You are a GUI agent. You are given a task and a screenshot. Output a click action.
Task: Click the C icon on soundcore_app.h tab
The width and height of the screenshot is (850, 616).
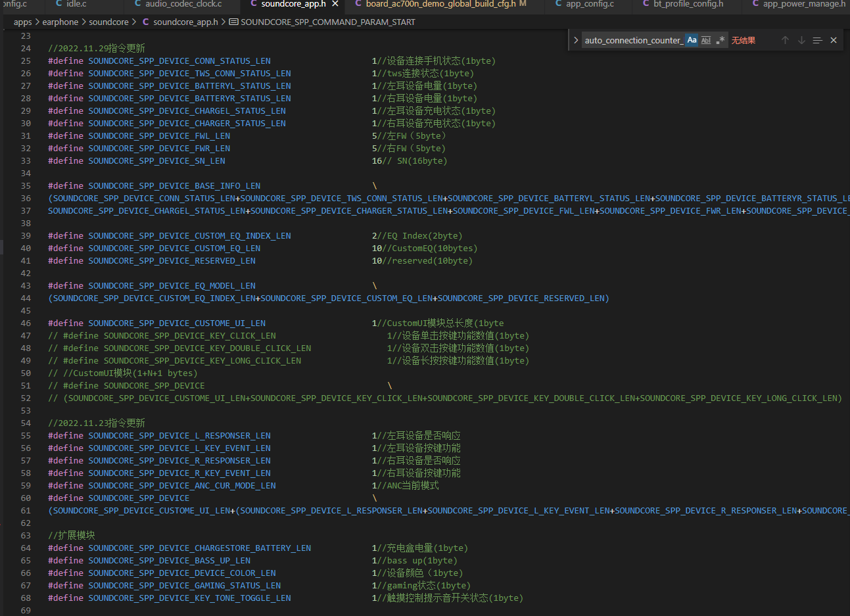pos(254,4)
